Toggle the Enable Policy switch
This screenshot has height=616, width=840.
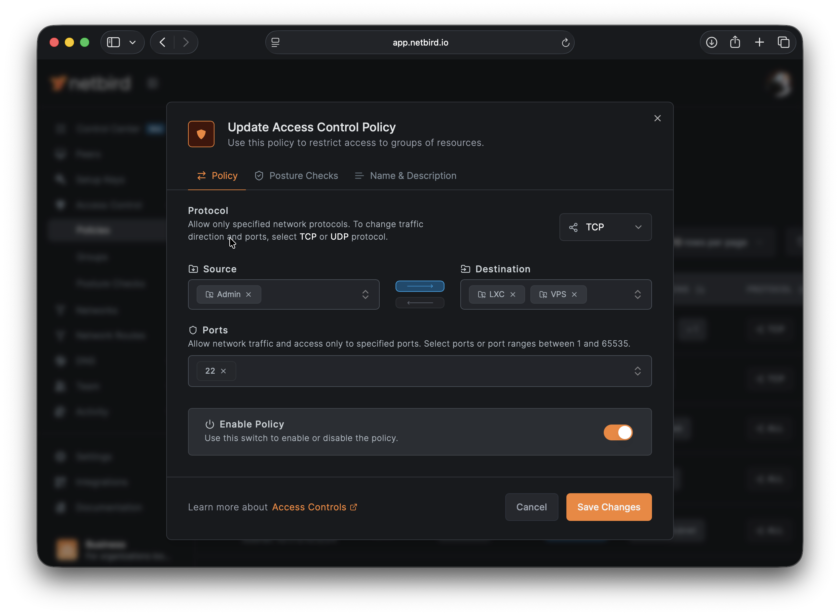618,432
